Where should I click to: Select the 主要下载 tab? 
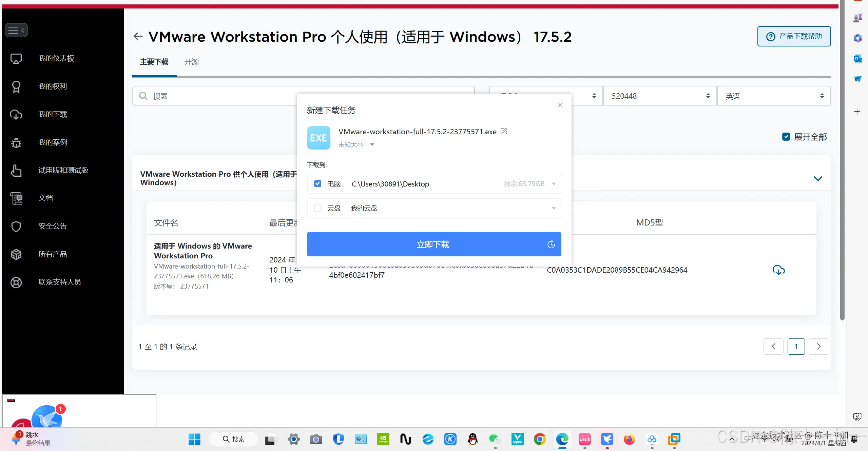point(154,62)
